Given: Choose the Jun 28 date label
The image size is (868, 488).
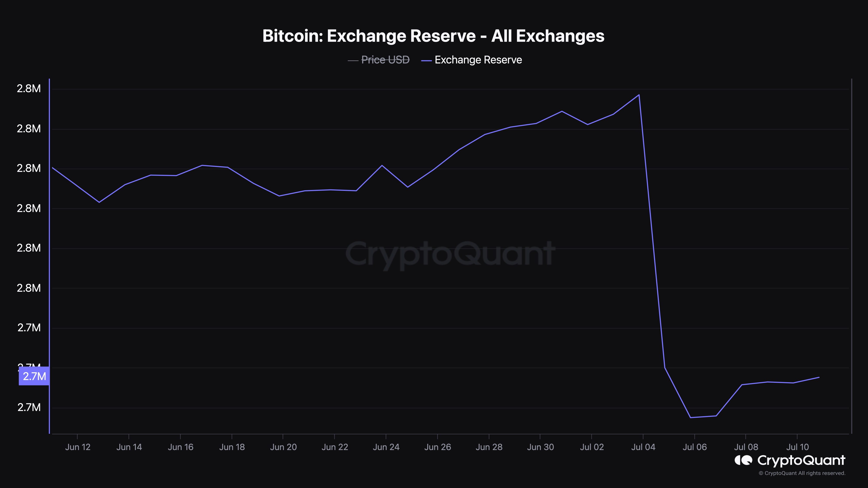Looking at the screenshot, I should [489, 447].
